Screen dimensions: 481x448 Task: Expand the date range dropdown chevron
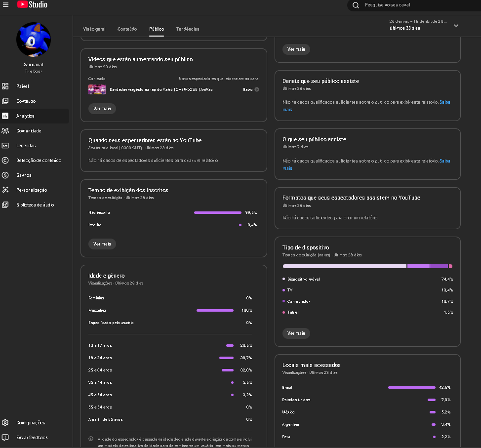click(x=456, y=26)
